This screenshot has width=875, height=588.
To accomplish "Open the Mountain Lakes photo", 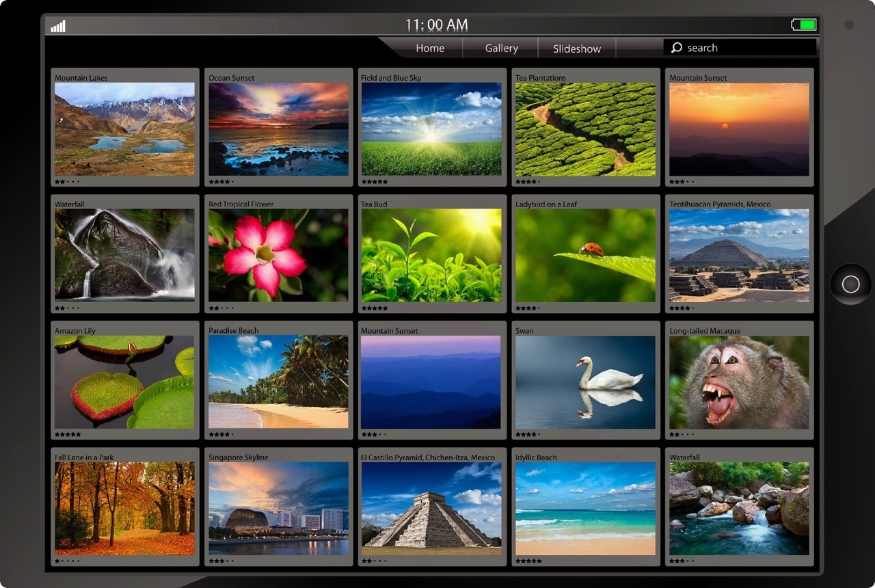I will click(x=124, y=129).
